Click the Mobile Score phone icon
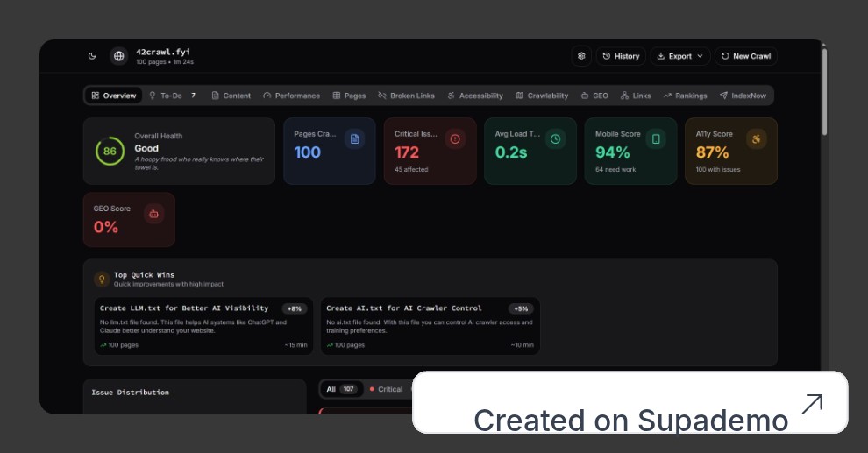The height and width of the screenshot is (453, 868). [655, 138]
